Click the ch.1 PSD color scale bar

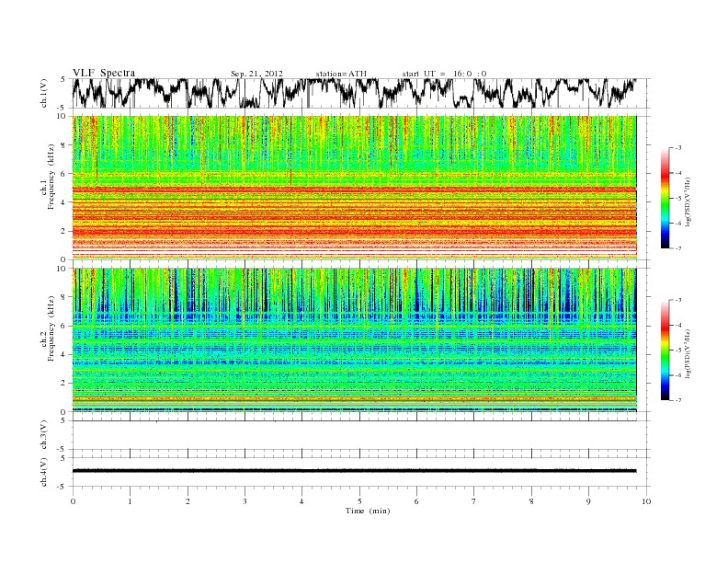pyautogui.click(x=665, y=198)
